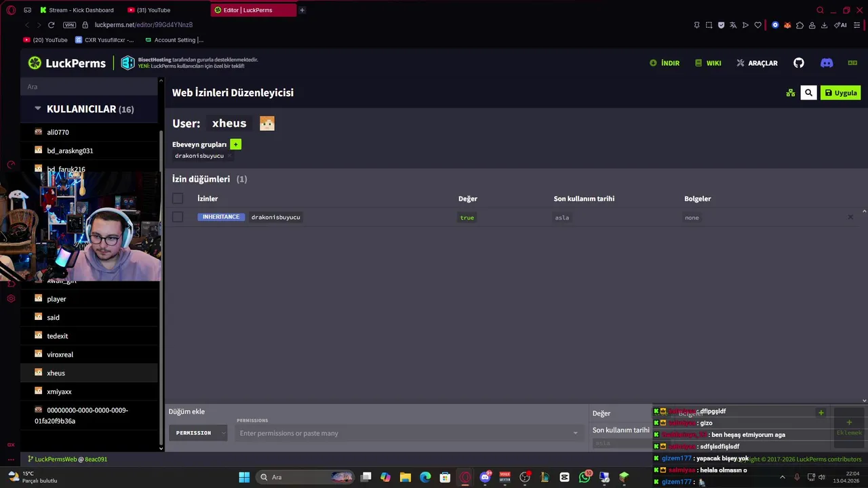Remove the drakonisbuyucu parent group tag
The width and height of the screenshot is (868, 488).
[x=229, y=156]
